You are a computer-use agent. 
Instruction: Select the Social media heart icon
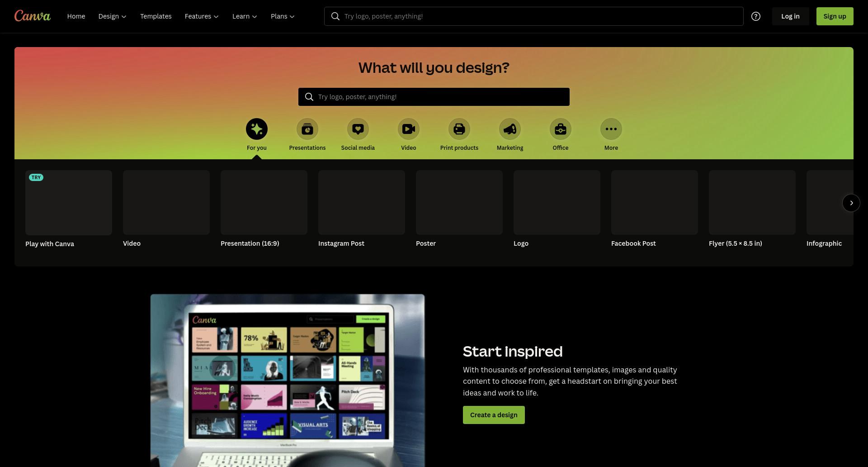tap(358, 129)
